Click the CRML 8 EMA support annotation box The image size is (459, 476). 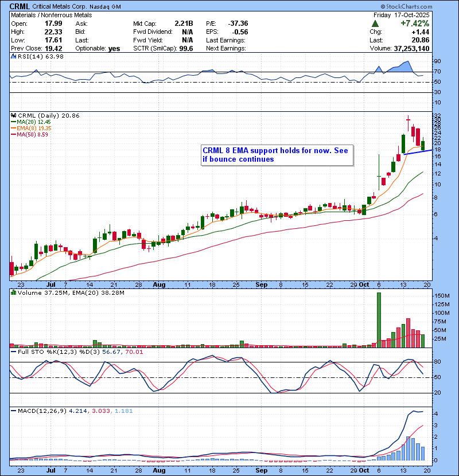[277, 155]
